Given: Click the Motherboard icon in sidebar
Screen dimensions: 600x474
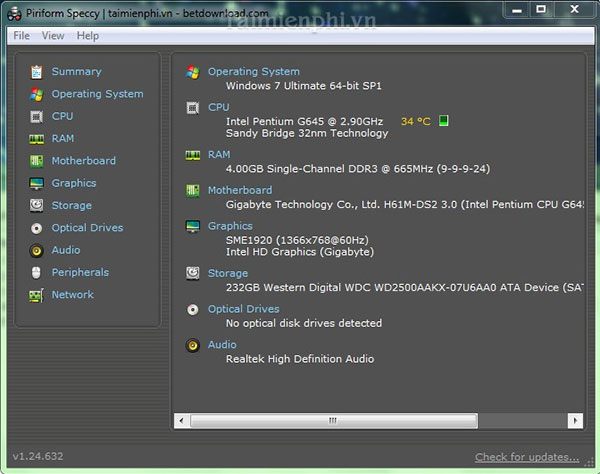Looking at the screenshot, I should click(36, 161).
